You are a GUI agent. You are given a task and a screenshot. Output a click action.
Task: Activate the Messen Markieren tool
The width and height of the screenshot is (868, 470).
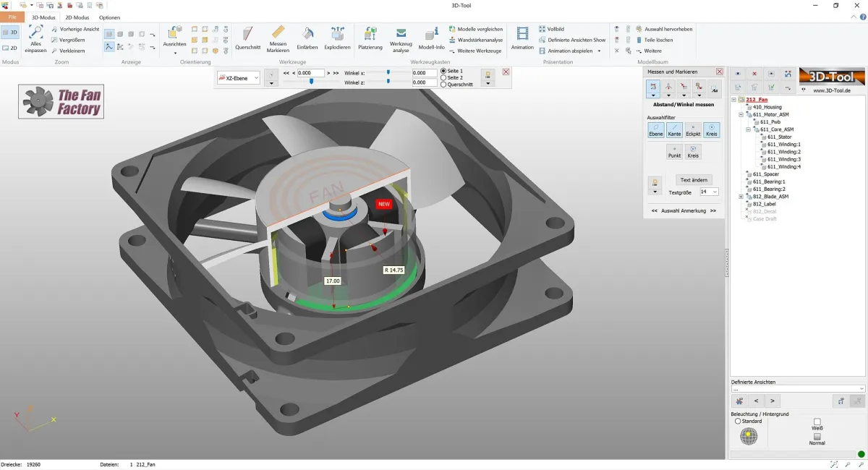pos(278,38)
